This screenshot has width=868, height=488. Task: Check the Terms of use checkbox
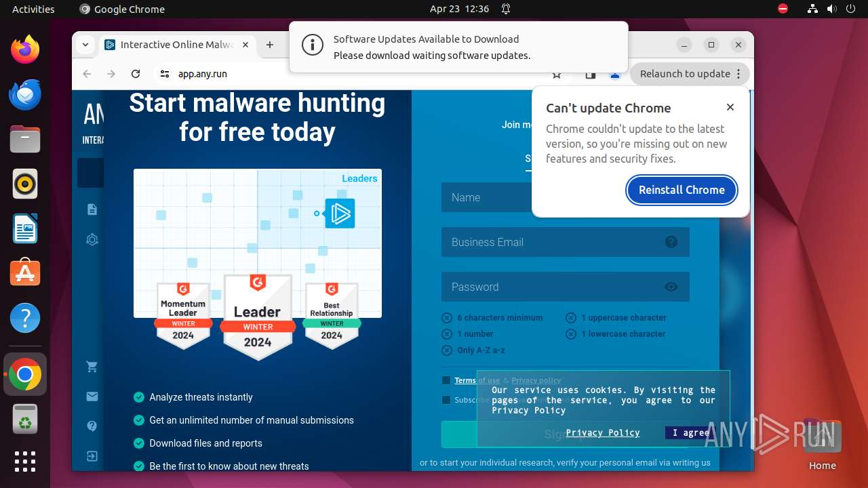pyautogui.click(x=446, y=380)
